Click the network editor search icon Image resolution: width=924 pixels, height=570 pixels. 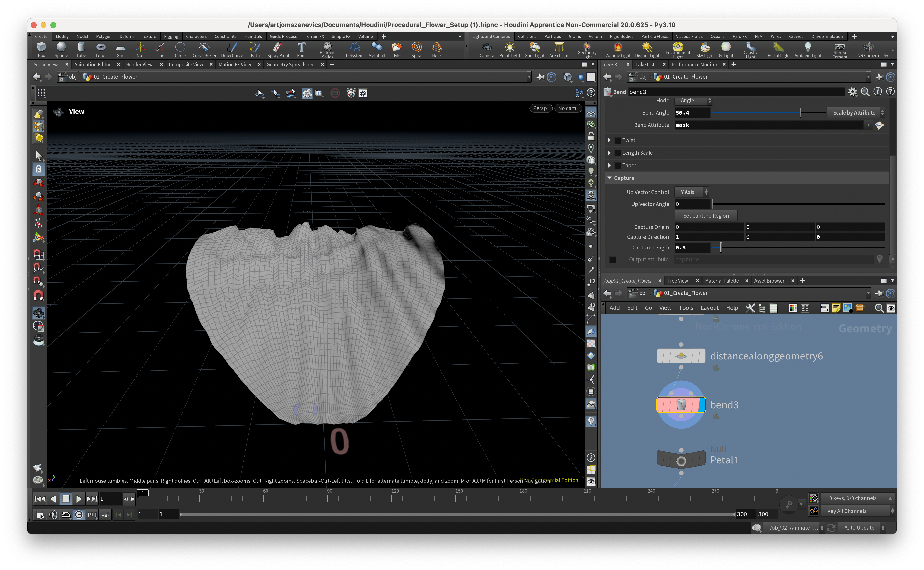(x=879, y=308)
